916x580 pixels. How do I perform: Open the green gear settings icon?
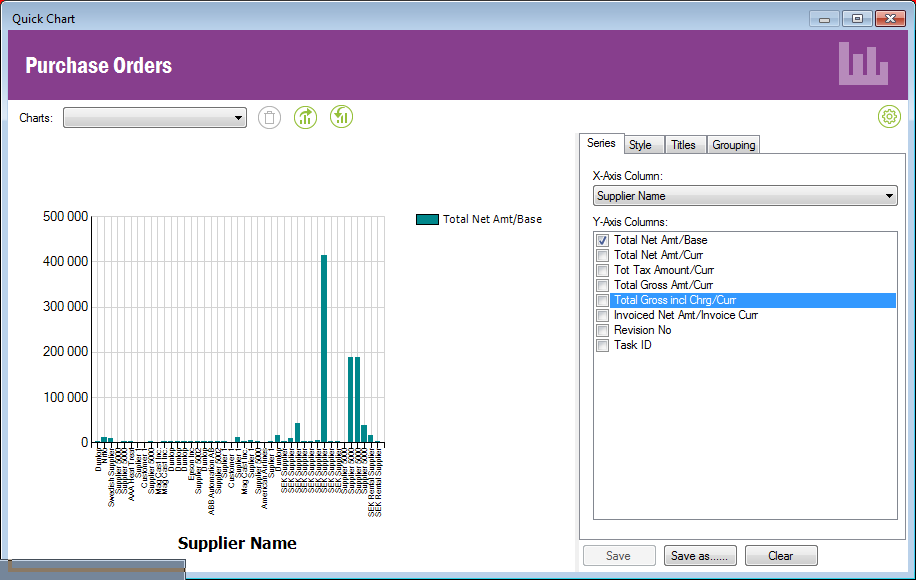889,117
